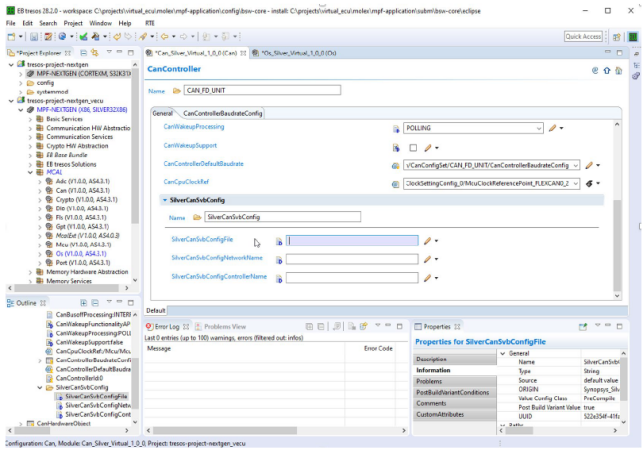The image size is (643, 450).
Task: Click the SilverCanSvbConfigNetworkName input field
Action: 352,259
